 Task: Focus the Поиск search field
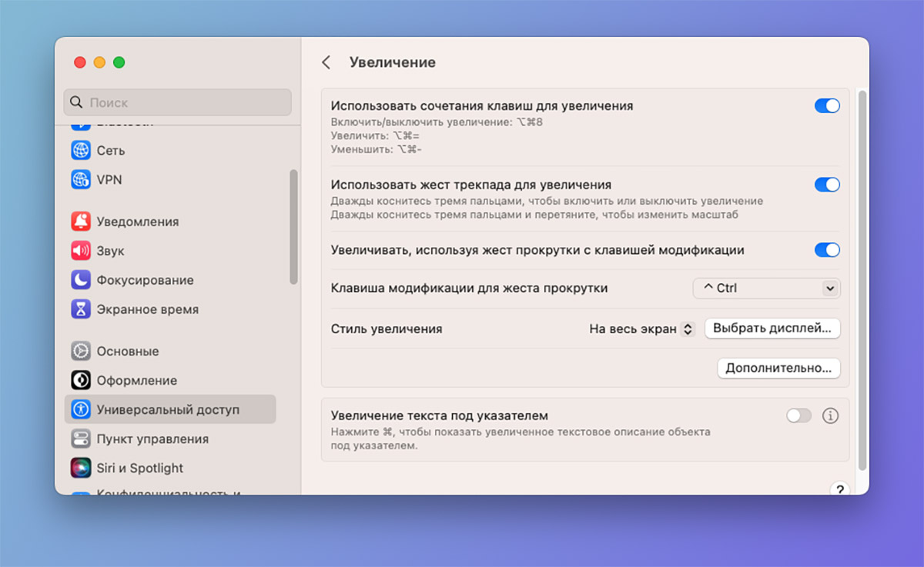pos(178,102)
